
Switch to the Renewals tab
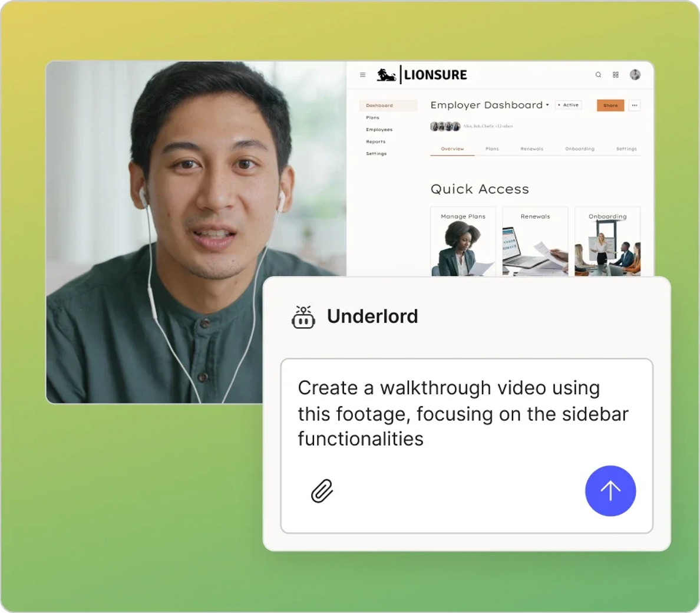(x=531, y=149)
